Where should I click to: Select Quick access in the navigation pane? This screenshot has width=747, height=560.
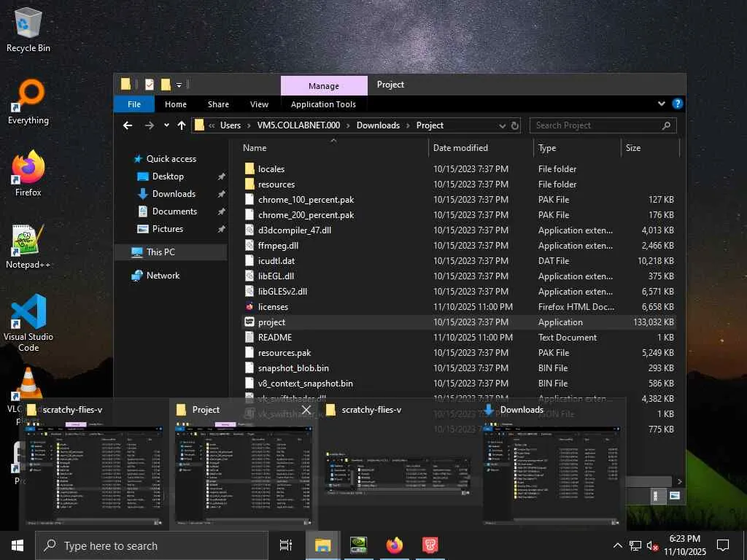click(171, 158)
